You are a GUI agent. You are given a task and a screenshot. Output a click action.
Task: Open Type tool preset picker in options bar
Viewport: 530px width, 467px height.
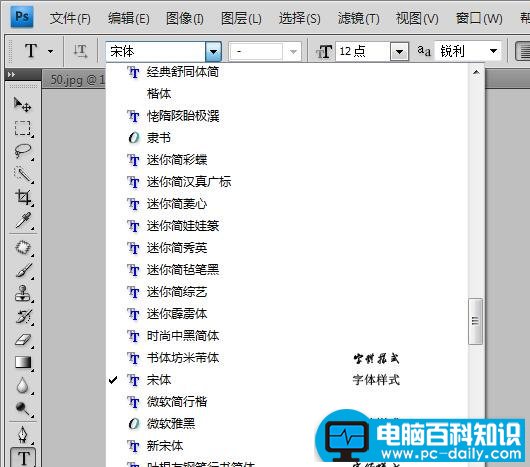(50, 51)
